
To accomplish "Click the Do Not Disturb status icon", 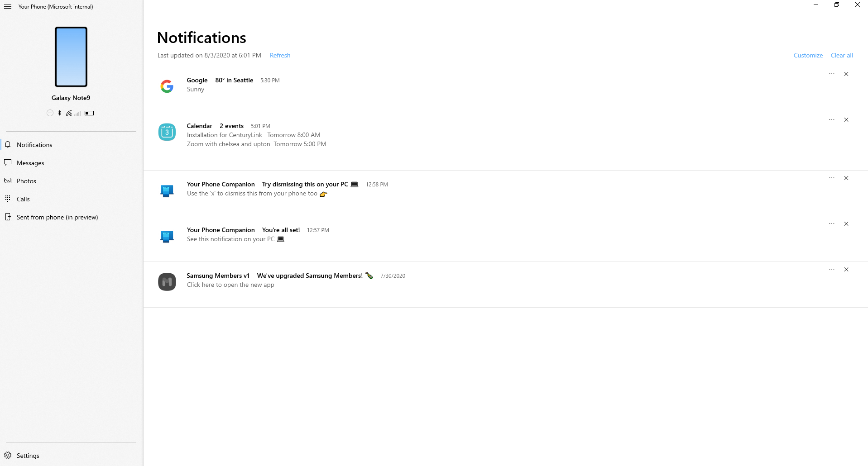I will click(50, 113).
